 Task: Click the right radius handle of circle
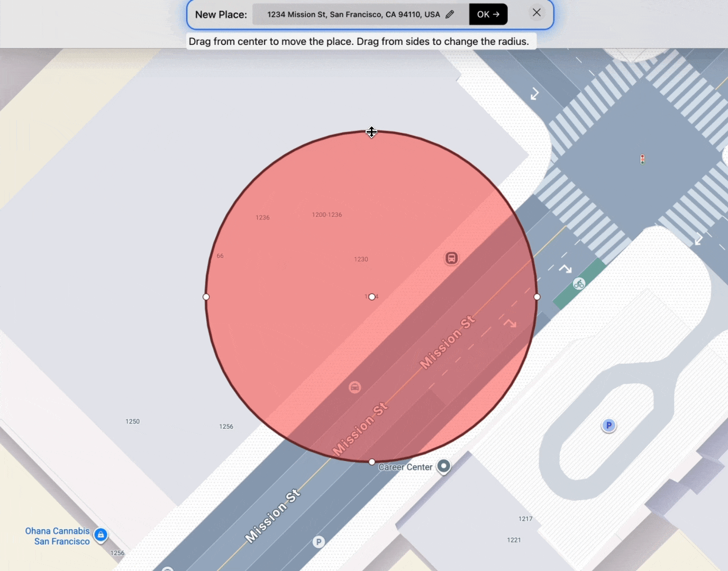[x=537, y=297]
